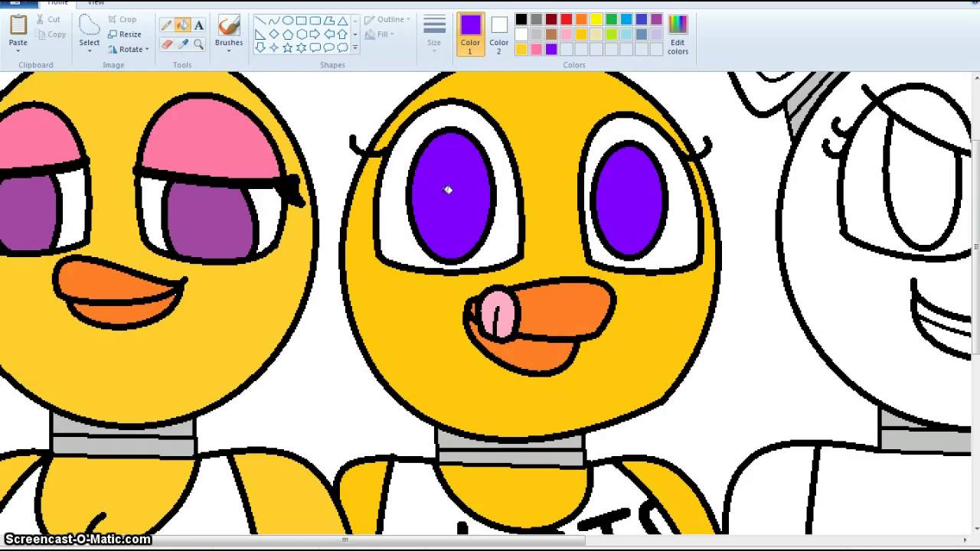980x551 pixels.
Task: Click the Paste clipboard icon
Action: (x=18, y=25)
